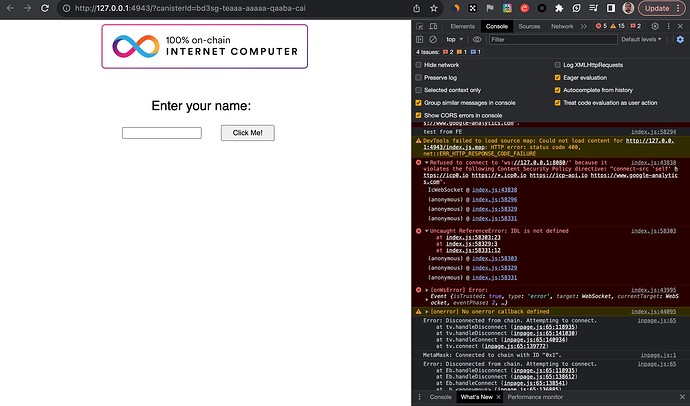Open the orange crescent extension icon

[x=456, y=8]
